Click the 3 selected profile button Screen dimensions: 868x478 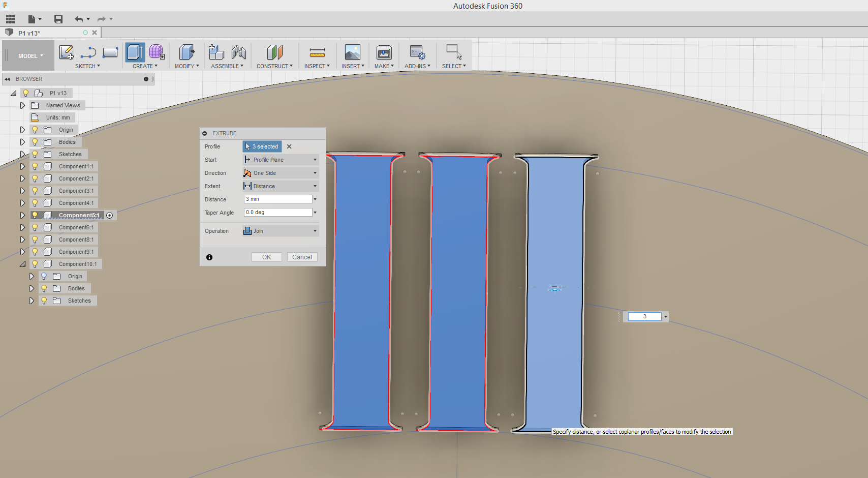point(262,146)
